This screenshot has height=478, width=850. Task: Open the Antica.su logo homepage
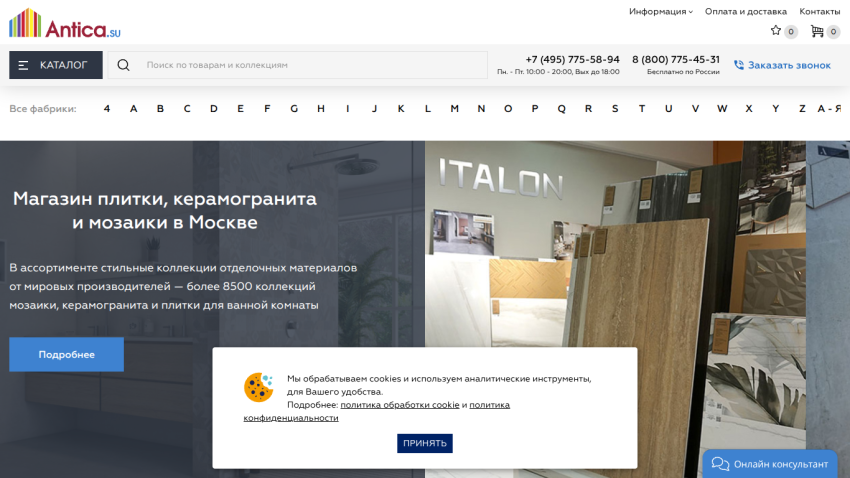click(65, 24)
